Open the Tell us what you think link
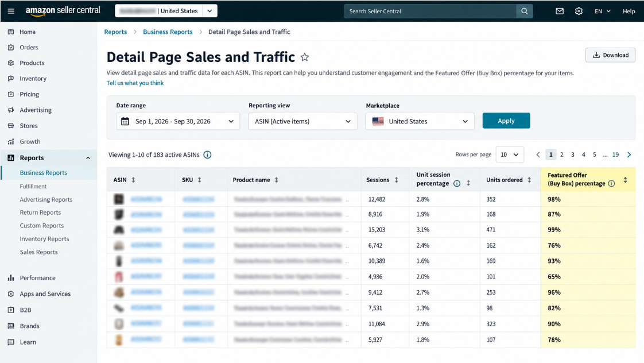Screen dimensions: 644x363 [135, 83]
